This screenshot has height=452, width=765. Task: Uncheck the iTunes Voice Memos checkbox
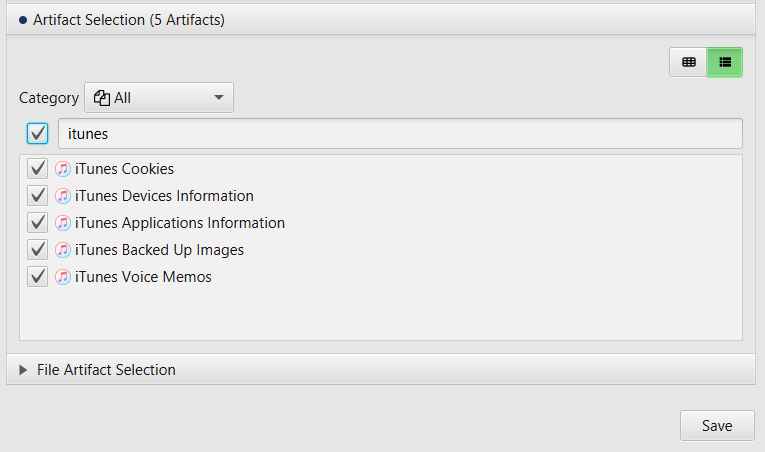pyautogui.click(x=38, y=277)
